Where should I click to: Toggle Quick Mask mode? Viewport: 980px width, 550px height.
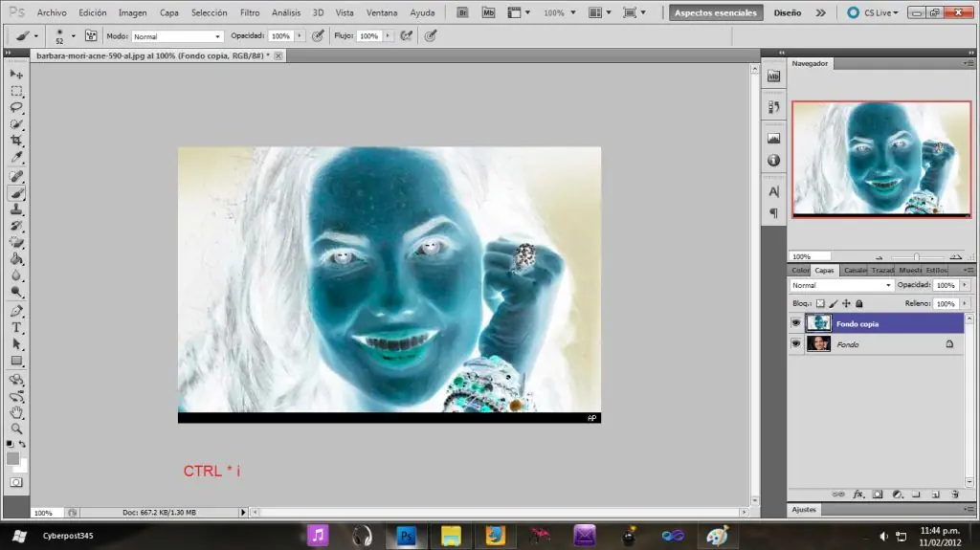16,482
